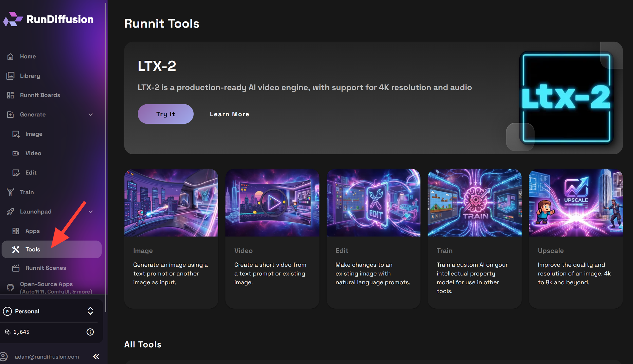The image size is (633, 364).
Task: Click the GitHub icon for Open-Source Apps
Action: [x=10, y=287]
